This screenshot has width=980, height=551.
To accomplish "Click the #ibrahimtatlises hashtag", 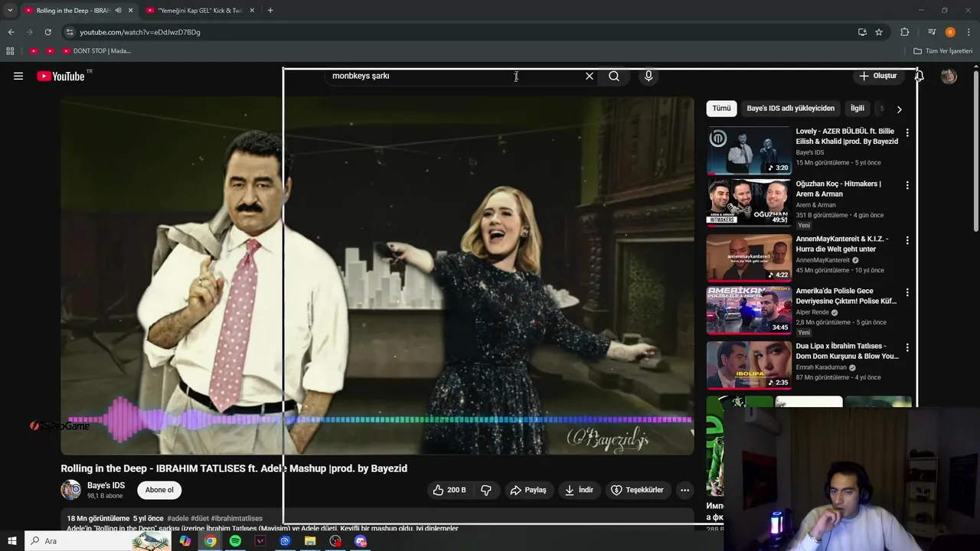I will tap(237, 518).
